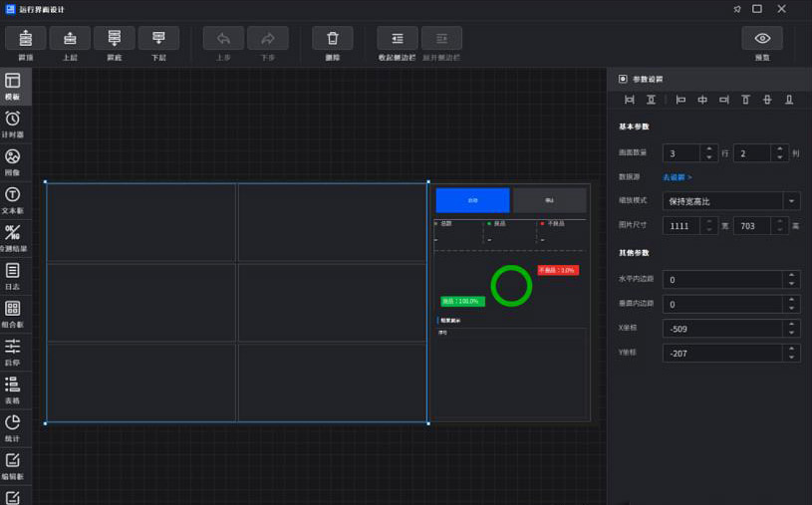Image resolution: width=812 pixels, height=505 pixels.
Task: Click the X坐标 input field
Action: 722,329
